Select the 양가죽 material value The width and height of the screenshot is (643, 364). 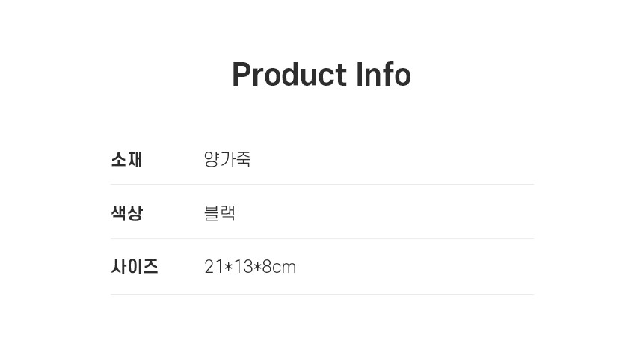pyautogui.click(x=227, y=159)
